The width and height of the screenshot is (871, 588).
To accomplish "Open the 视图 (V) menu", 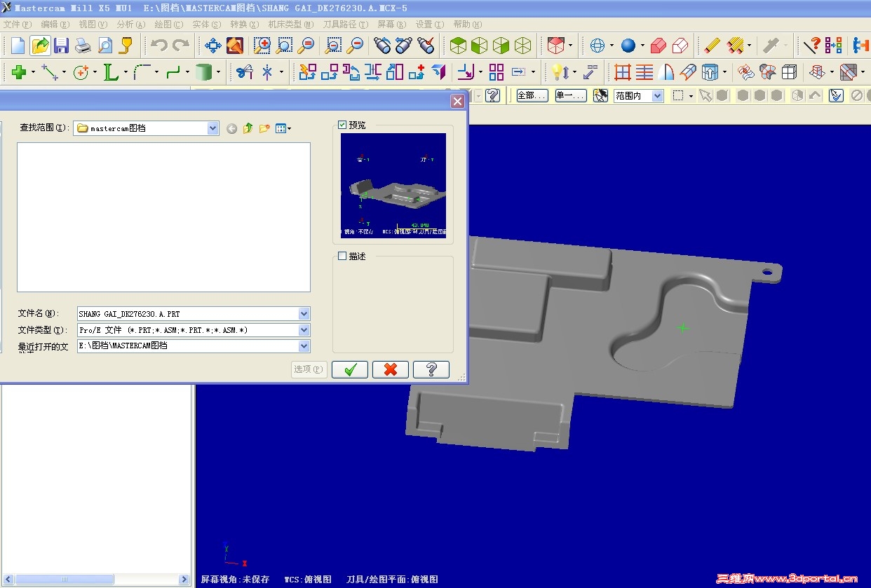I will 93,24.
